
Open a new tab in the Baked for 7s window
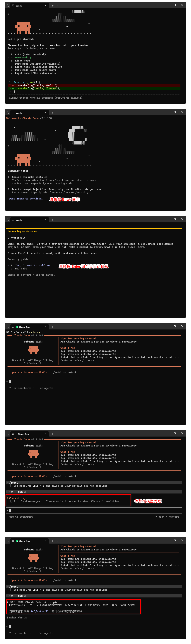click(53, 541)
